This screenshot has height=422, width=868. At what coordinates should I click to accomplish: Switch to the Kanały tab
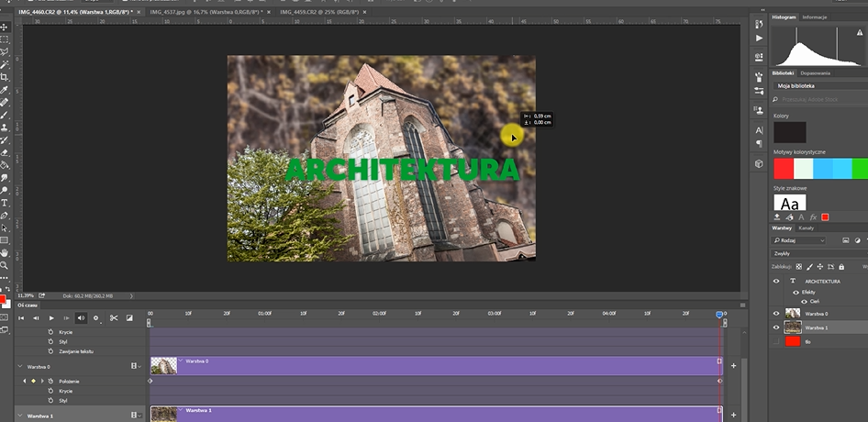pos(807,228)
